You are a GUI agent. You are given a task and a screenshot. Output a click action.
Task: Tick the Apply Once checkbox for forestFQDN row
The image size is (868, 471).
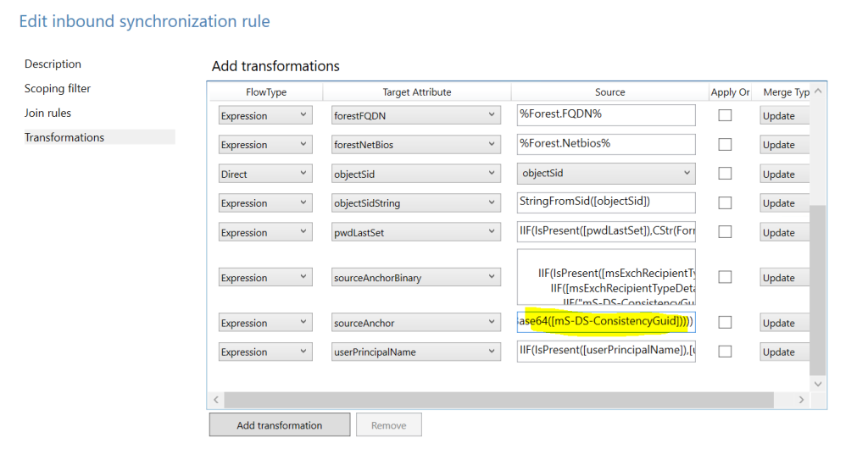click(x=725, y=115)
